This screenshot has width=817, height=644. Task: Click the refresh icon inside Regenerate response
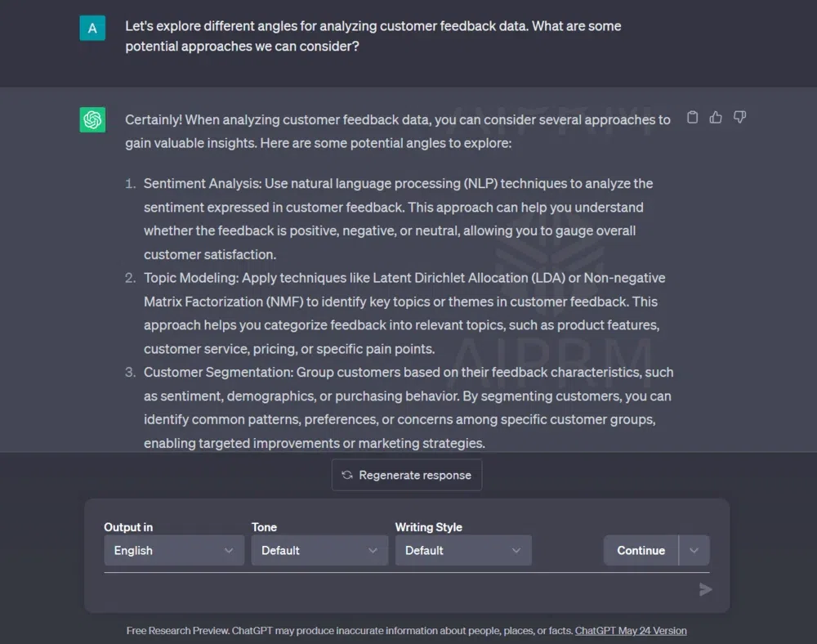point(346,475)
